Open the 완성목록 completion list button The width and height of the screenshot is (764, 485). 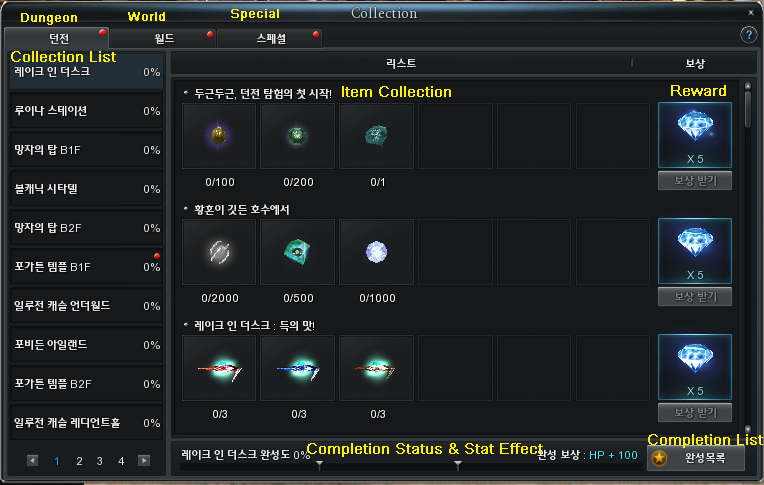tap(696, 458)
